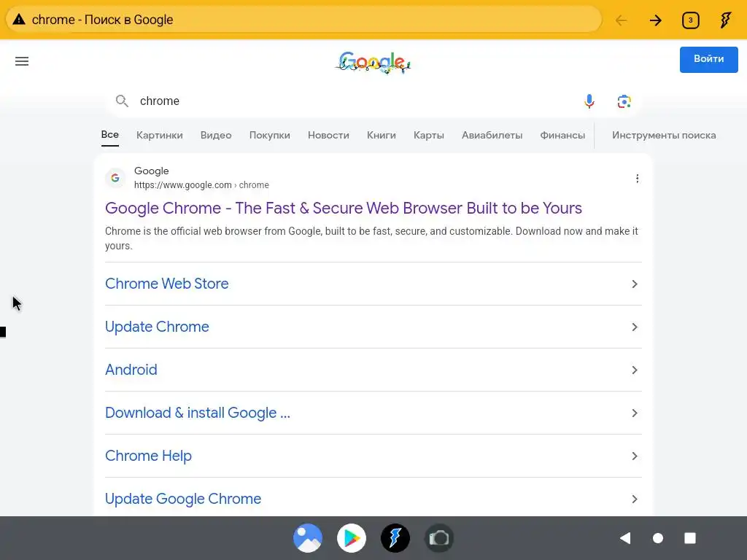Viewport: 747px width, 560px height.
Task: Go forward with the browser forward arrow
Action: click(x=656, y=20)
